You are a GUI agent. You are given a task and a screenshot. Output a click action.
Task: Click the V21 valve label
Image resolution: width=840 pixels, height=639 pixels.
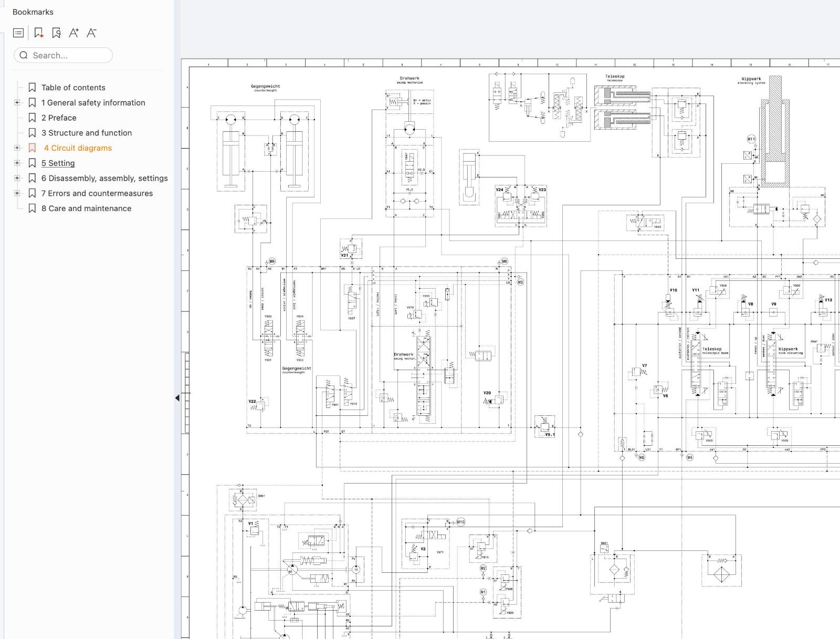[x=344, y=255]
